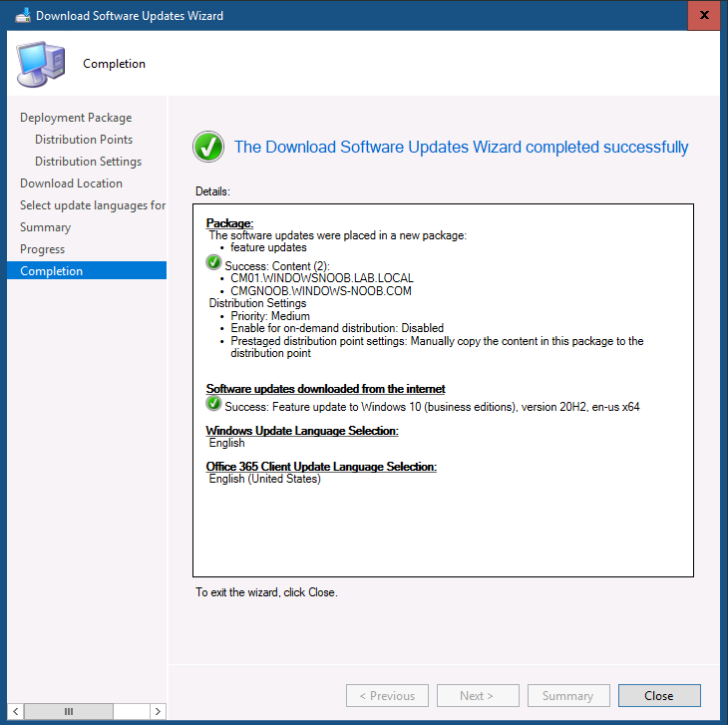Open the Summary step in sidebar
This screenshot has height=725, width=728.
(46, 227)
